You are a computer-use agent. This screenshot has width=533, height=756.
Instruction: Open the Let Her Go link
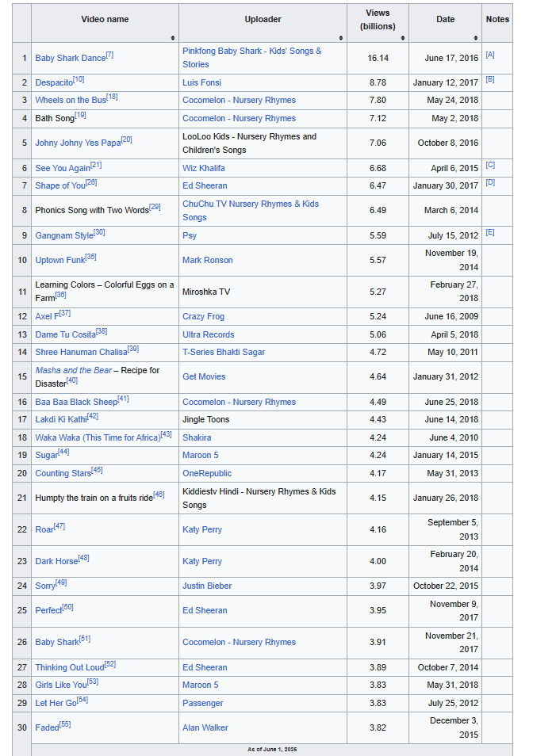tap(56, 704)
